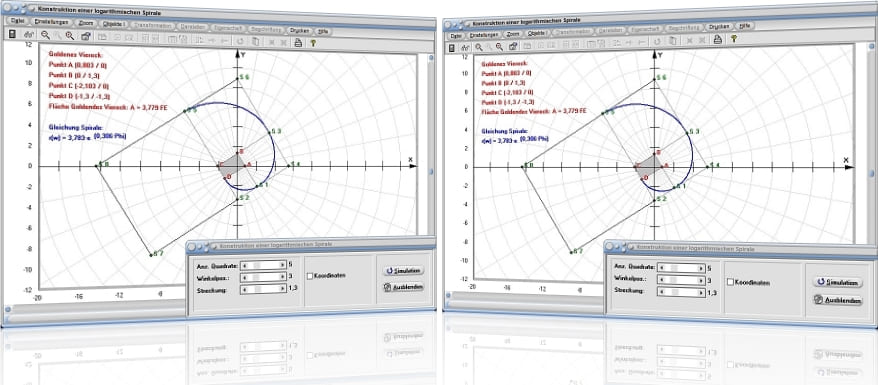Open the Zoom menu in right window

click(512, 34)
